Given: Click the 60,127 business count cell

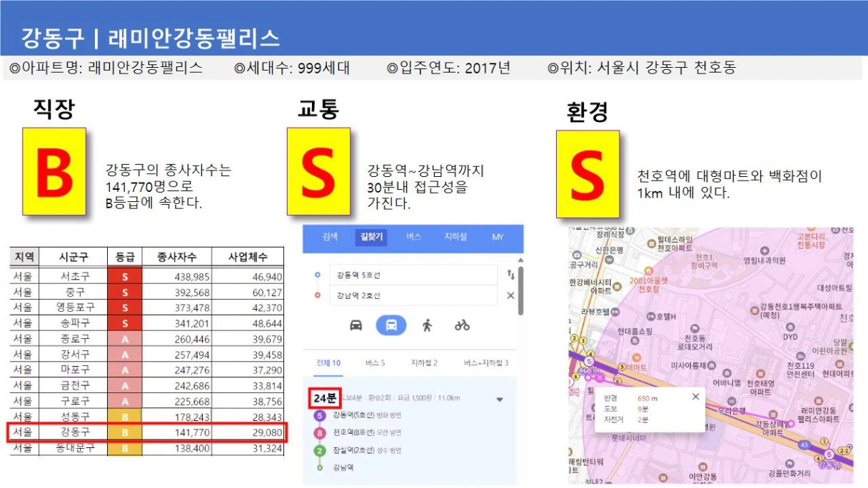Looking at the screenshot, I should 248,292.
